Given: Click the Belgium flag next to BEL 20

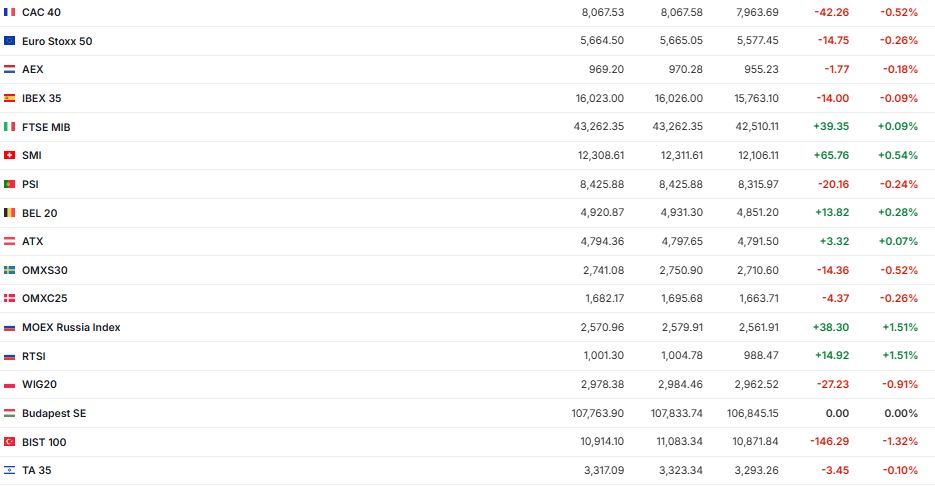Looking at the screenshot, I should point(10,213).
